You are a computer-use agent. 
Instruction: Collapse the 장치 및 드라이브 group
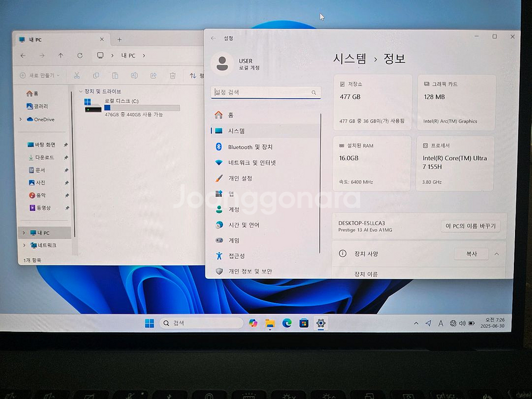[81, 92]
